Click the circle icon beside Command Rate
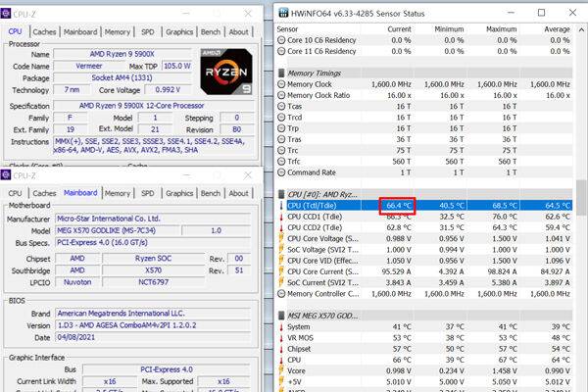This screenshot has height=392, width=588. tap(281, 173)
